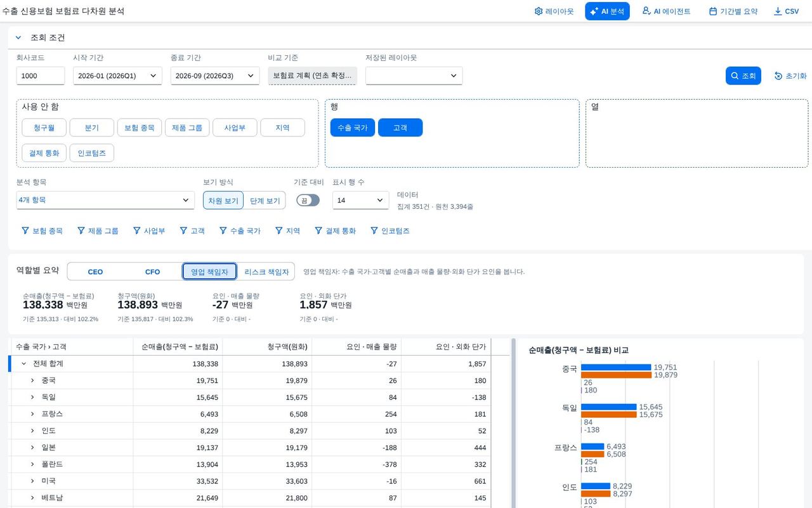Click the 조회 search magnifier button
Screen dimensions: 812x508
pos(743,76)
